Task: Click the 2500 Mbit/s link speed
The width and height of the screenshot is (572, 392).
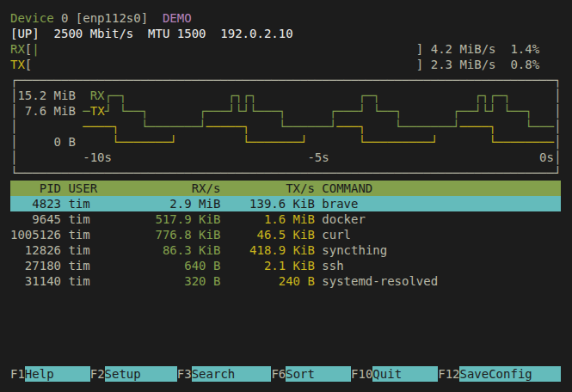Action: 94,34
